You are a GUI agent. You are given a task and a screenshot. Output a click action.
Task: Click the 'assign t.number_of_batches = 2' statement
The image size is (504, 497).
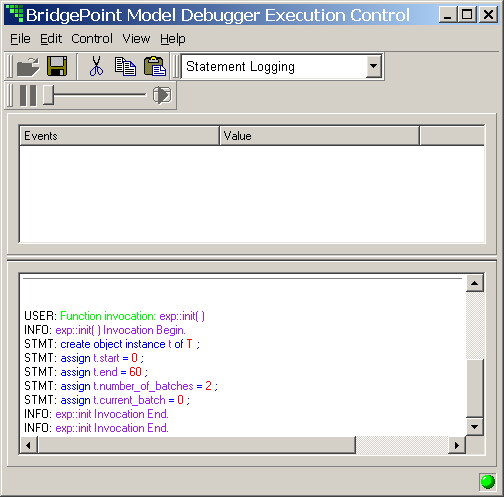121,386
